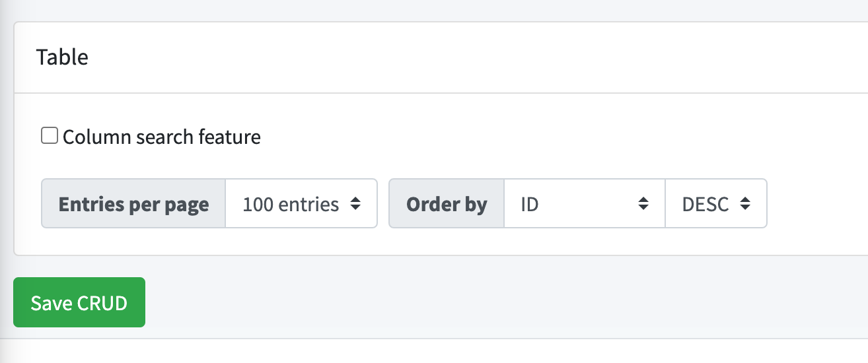Click empty space right of Column search feature
Image resolution: width=868 pixels, height=363 pixels.
click(528, 137)
